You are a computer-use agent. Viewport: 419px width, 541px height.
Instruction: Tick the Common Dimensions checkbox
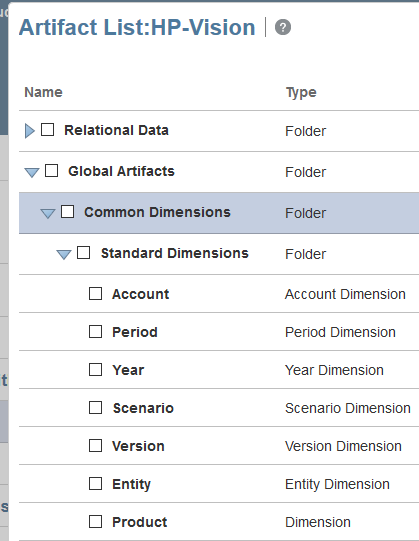(x=67, y=212)
